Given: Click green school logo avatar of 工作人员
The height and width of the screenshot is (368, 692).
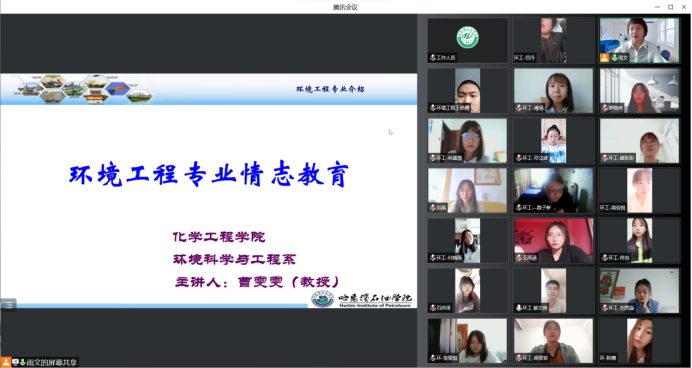Looking at the screenshot, I should point(467,38).
